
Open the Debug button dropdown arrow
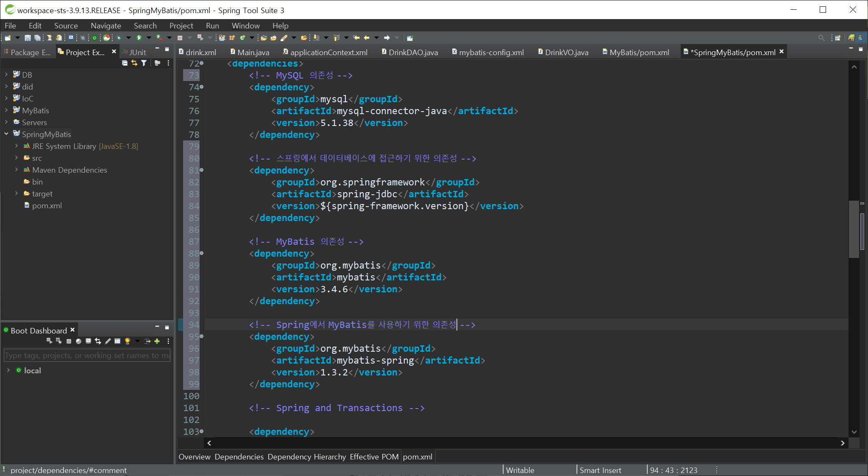[128, 38]
